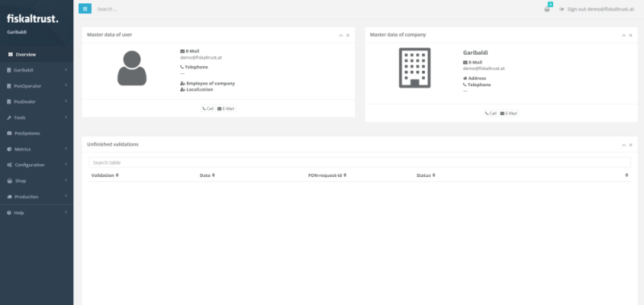This screenshot has width=644, height=305.
Task: Click the Address label in company panel
Action: point(477,78)
